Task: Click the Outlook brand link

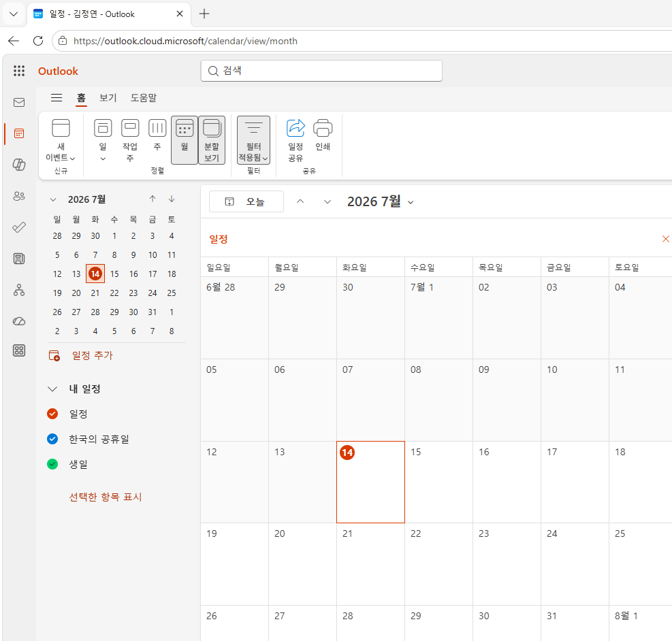Action: coord(59,71)
